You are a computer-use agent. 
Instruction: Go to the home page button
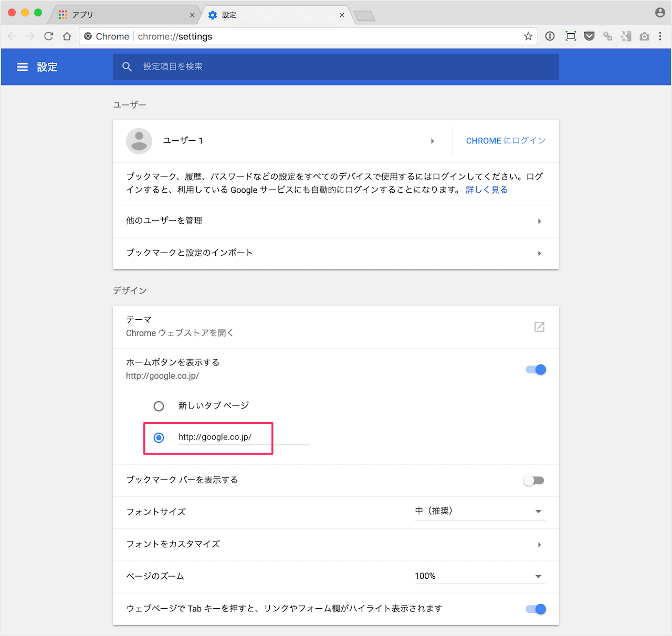coord(67,36)
